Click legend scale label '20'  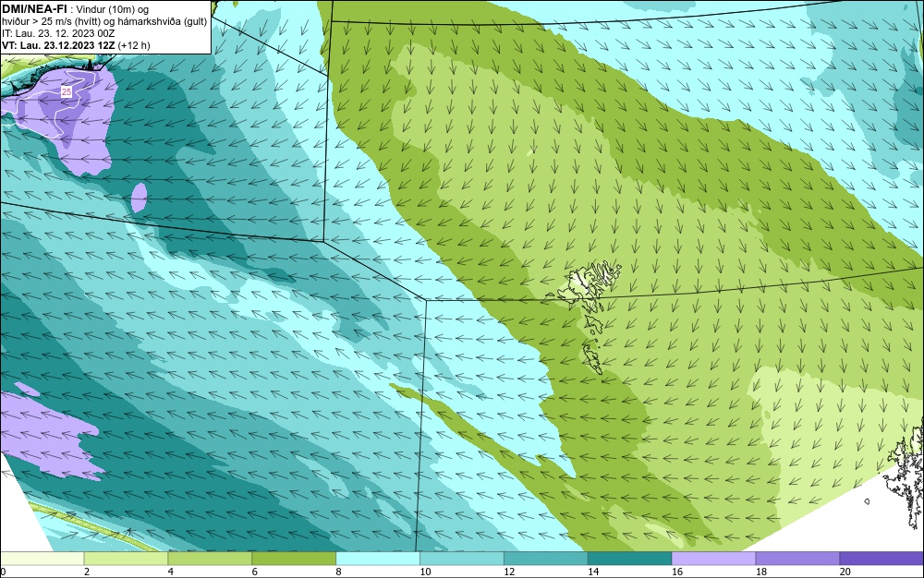[x=845, y=572]
